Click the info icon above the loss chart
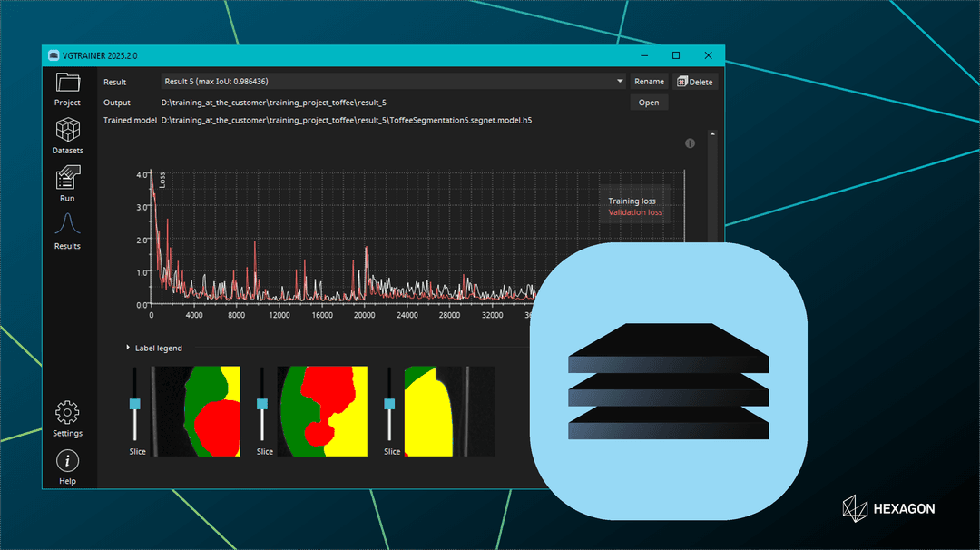Image resolution: width=980 pixels, height=550 pixels. [x=690, y=142]
